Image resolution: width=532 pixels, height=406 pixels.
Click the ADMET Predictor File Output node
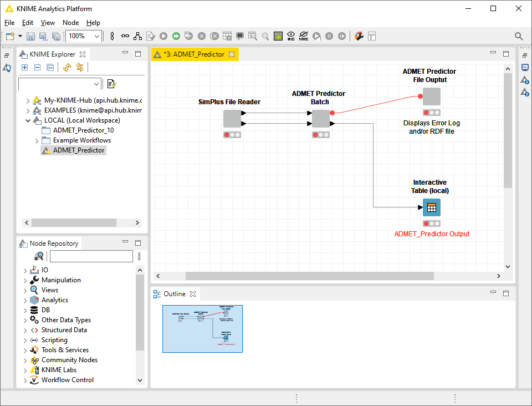(x=432, y=97)
